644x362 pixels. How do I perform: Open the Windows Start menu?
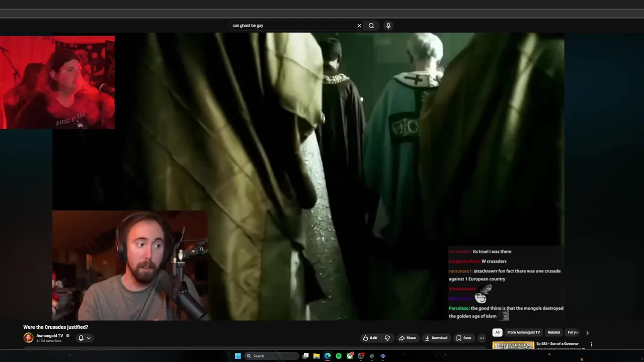(x=237, y=356)
